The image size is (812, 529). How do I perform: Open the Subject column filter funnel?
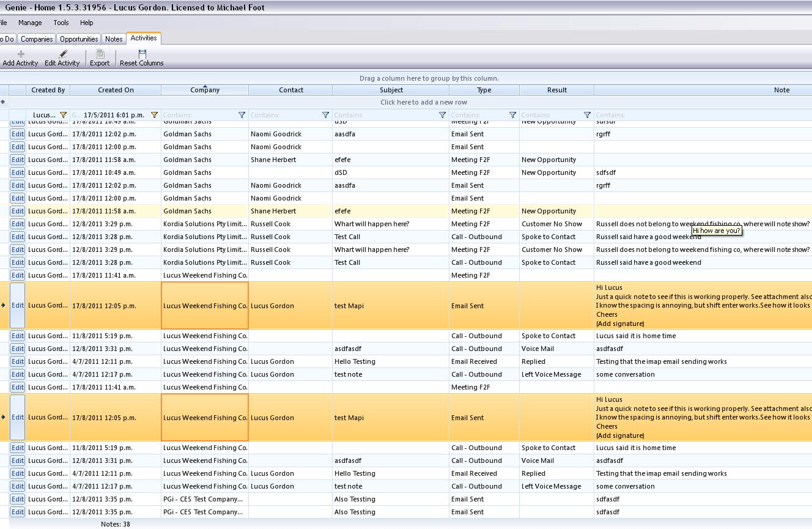tap(442, 115)
